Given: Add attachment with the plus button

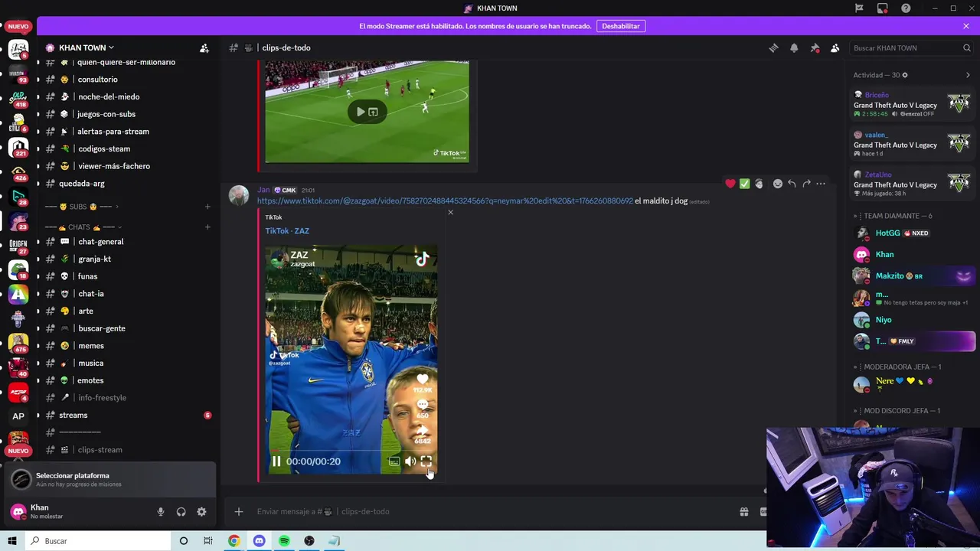Looking at the screenshot, I should (x=239, y=511).
